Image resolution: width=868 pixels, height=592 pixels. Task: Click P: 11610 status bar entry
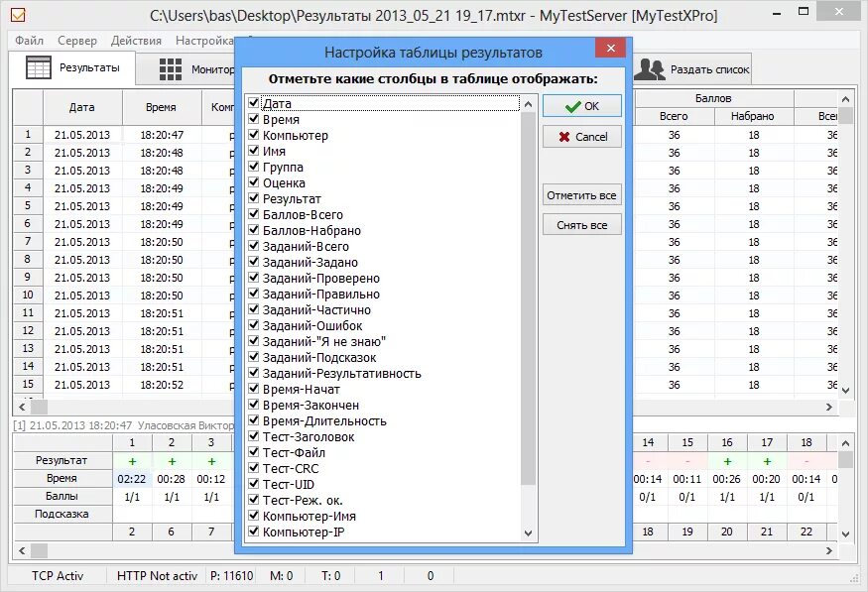coord(232,576)
